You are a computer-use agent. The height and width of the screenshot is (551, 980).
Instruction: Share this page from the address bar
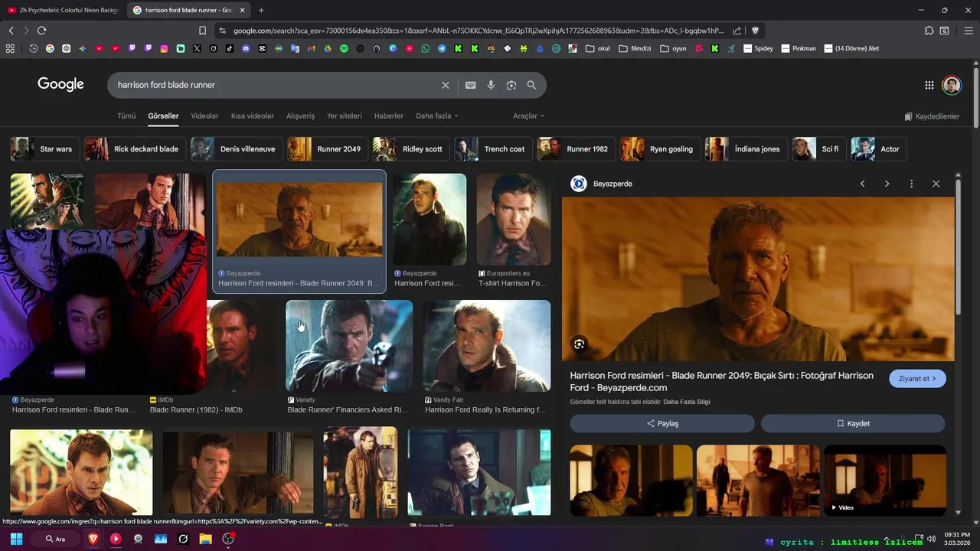coord(737,31)
